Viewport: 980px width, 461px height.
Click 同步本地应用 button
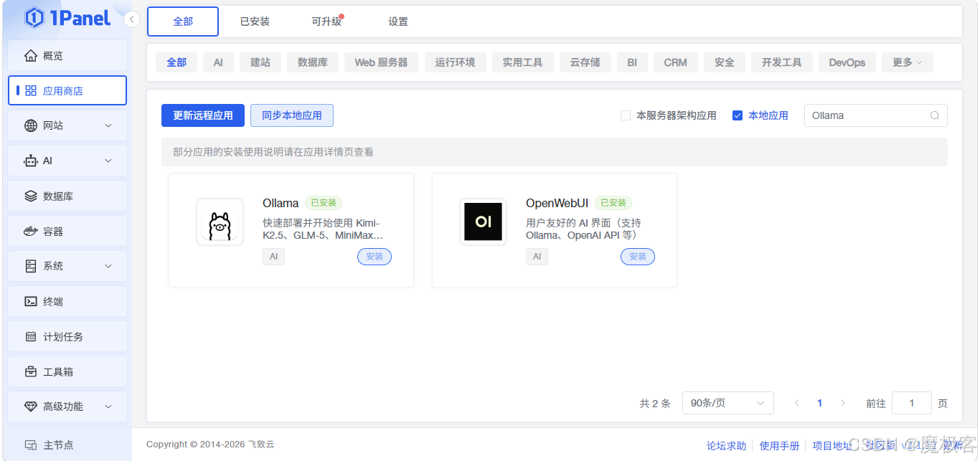tap(292, 115)
